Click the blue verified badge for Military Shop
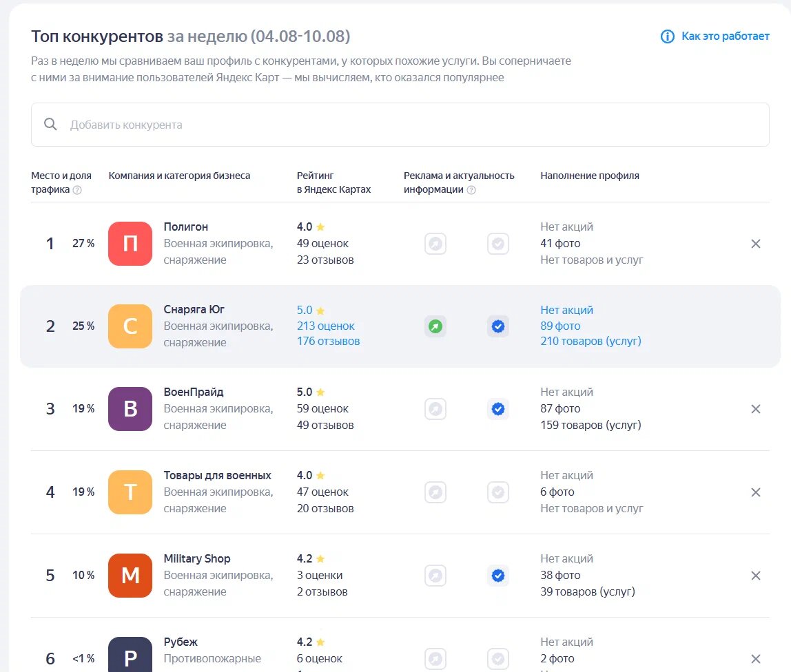 (498, 576)
